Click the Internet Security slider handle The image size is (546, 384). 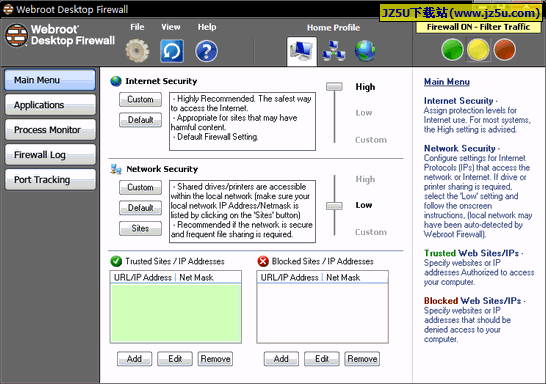click(x=334, y=86)
